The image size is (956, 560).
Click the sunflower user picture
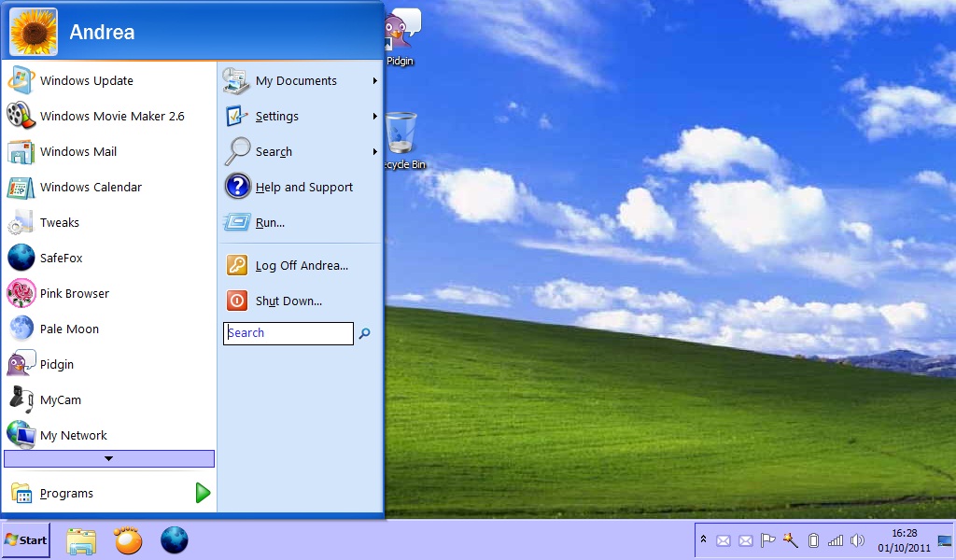coord(34,32)
